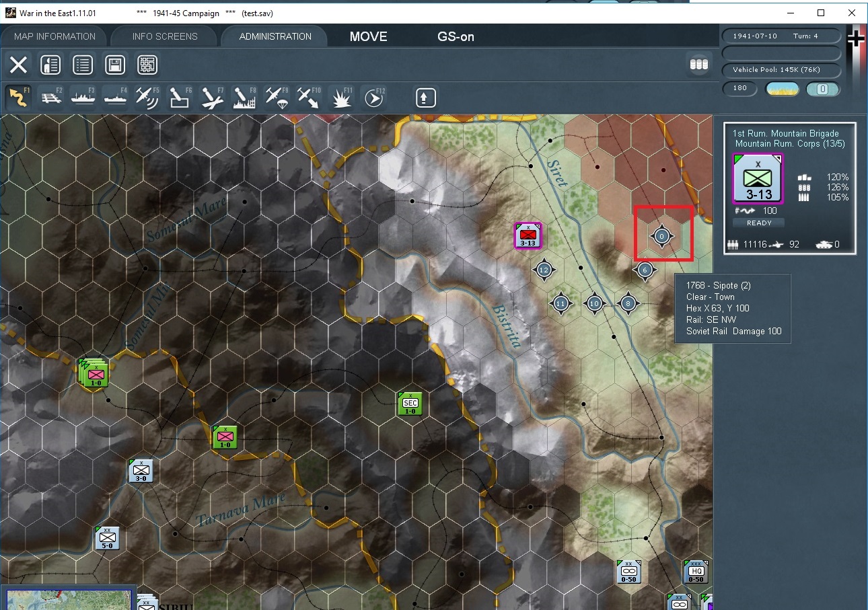Select the F9 air transport parachute icon
The height and width of the screenshot is (610, 868).
[x=277, y=98]
